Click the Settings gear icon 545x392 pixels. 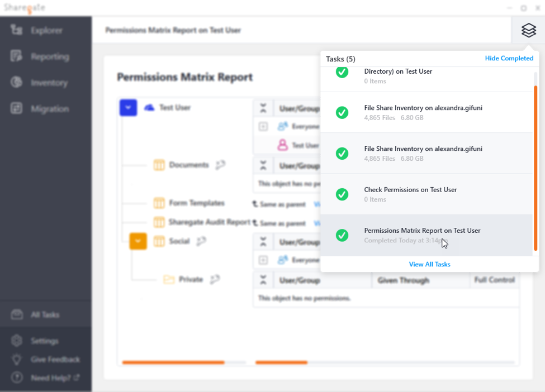[17, 341]
